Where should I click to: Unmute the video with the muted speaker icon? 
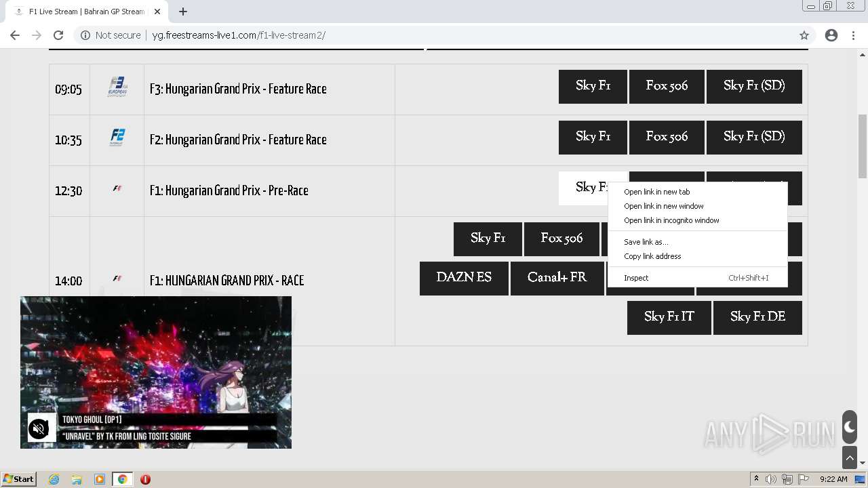39,429
